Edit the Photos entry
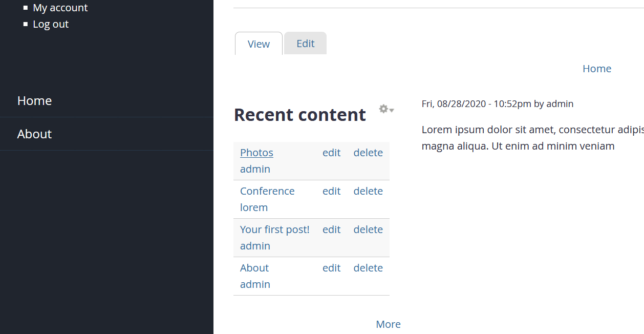Image resolution: width=644 pixels, height=334 pixels. point(331,152)
